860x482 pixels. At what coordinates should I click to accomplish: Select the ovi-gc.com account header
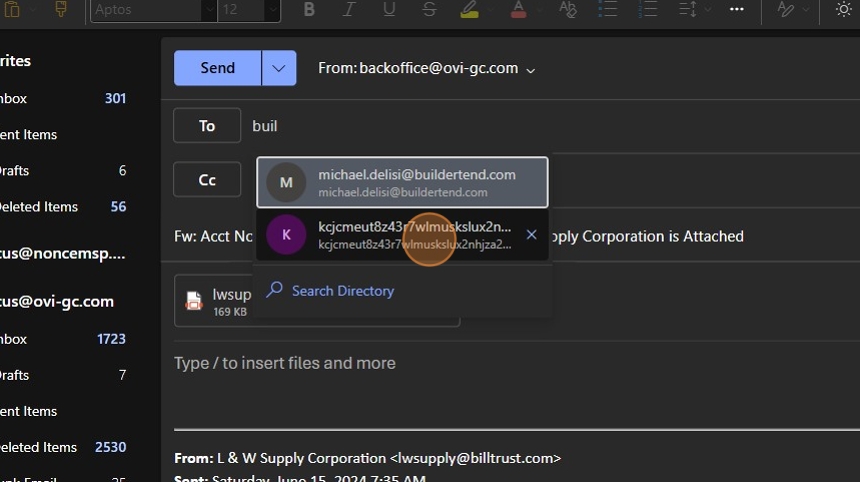coord(58,302)
